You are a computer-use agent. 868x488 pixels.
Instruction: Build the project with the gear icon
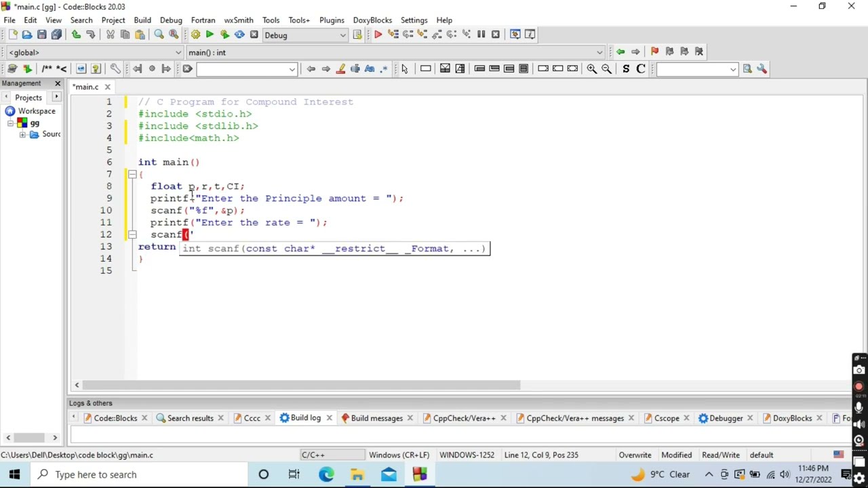(x=195, y=35)
